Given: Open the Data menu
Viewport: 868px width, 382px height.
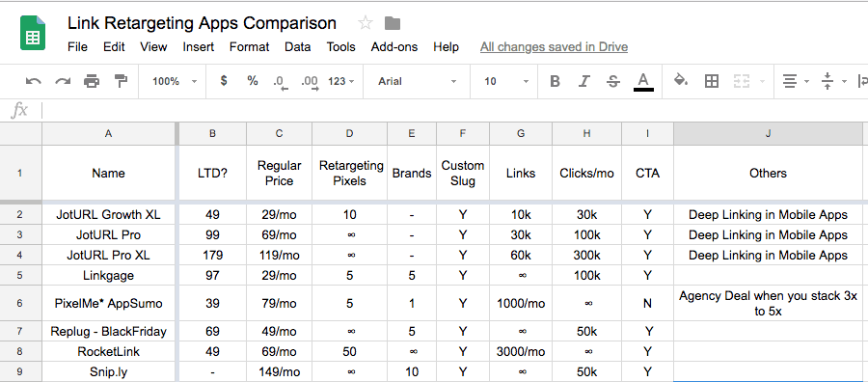Looking at the screenshot, I should coord(298,47).
